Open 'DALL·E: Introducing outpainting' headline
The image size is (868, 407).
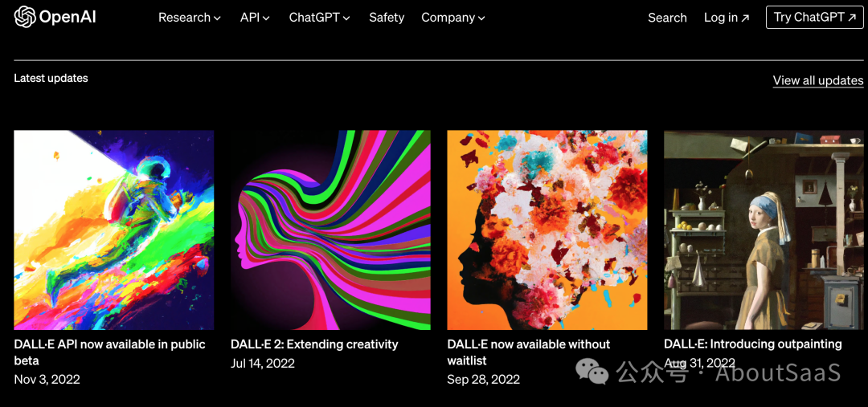[753, 344]
